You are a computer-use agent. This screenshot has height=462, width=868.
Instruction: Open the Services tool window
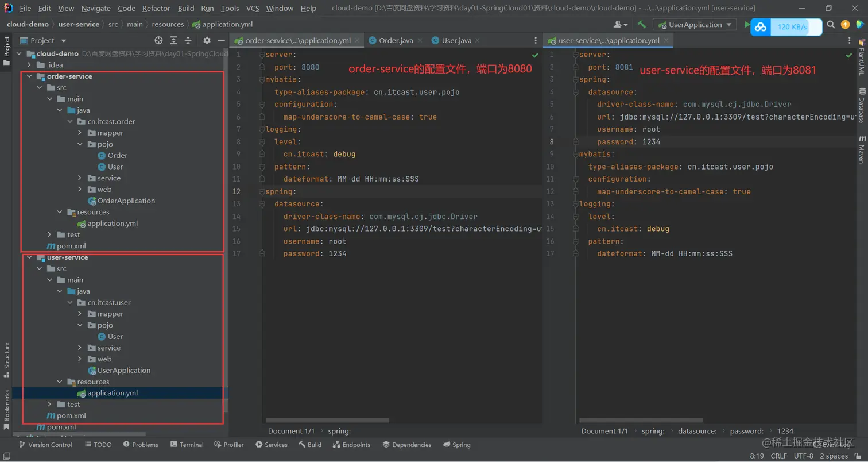coord(272,445)
